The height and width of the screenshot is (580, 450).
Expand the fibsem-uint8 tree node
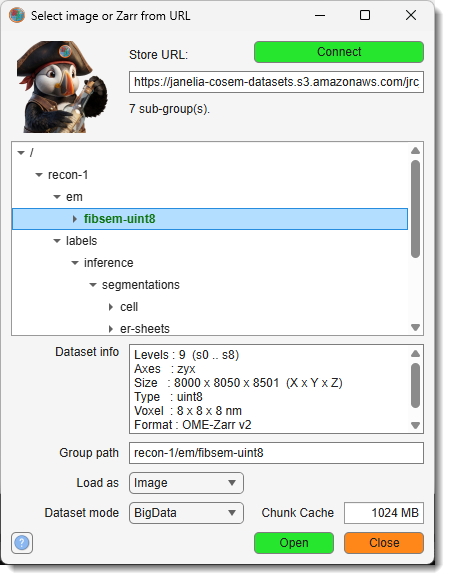pos(75,219)
